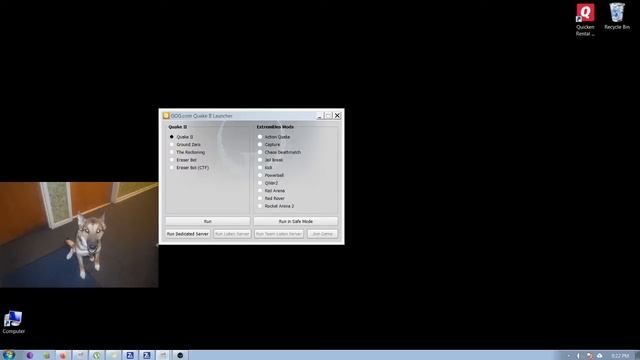Click the cloud icon in system tray
640x360 pixels.
click(x=599, y=356)
